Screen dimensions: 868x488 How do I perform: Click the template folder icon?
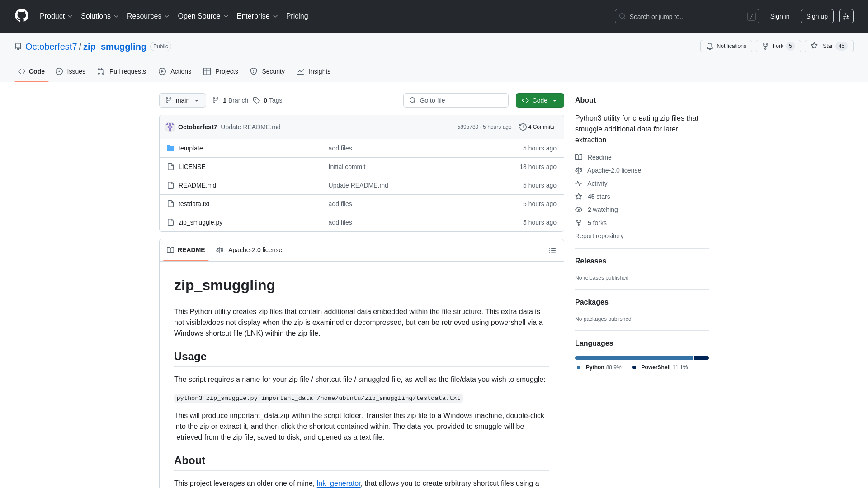coord(170,148)
